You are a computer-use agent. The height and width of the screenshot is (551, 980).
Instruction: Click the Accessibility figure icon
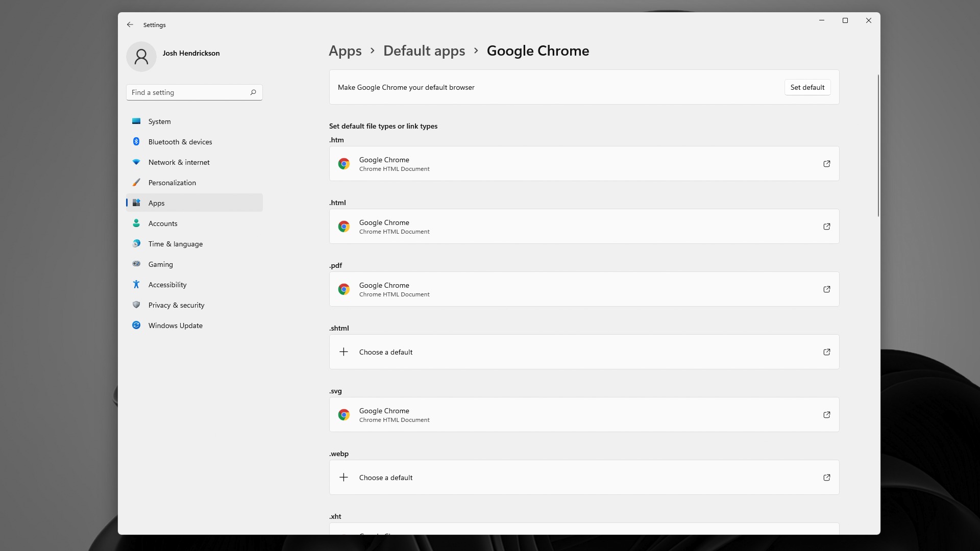point(136,285)
